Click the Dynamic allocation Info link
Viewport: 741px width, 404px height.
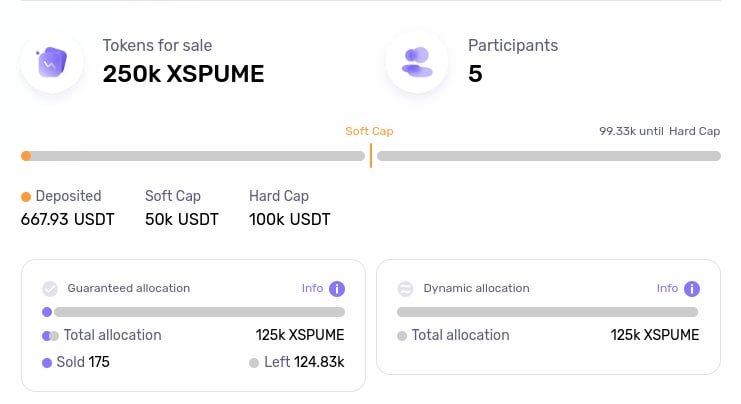667,288
